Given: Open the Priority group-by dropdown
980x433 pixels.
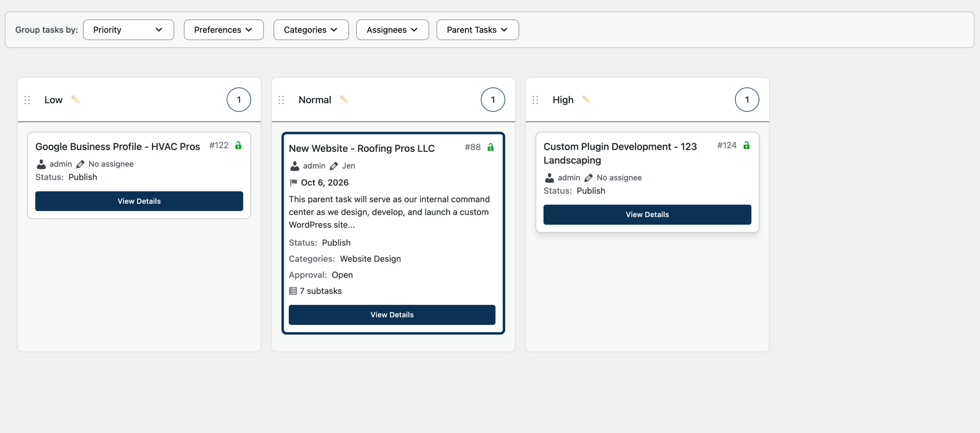Looking at the screenshot, I should (x=128, y=30).
